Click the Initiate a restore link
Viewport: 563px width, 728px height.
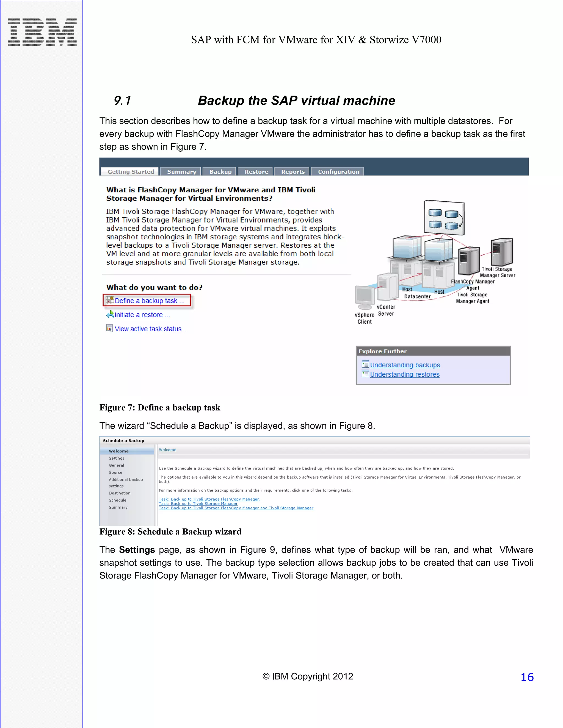pyautogui.click(x=142, y=315)
